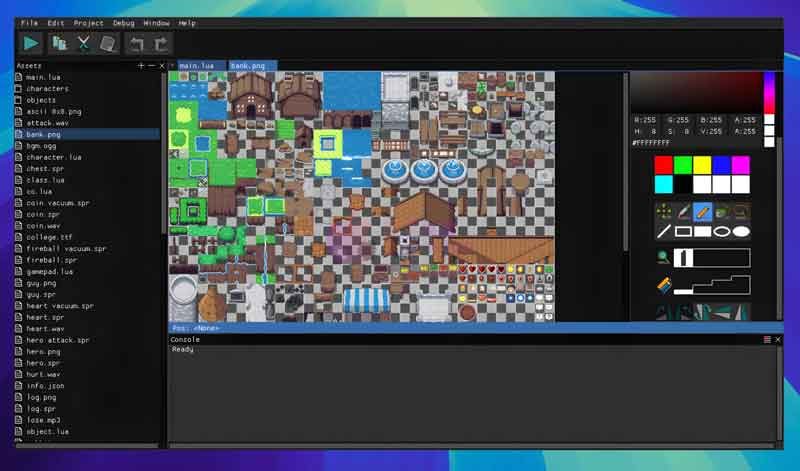Undo the last action via toolbar

click(x=136, y=44)
